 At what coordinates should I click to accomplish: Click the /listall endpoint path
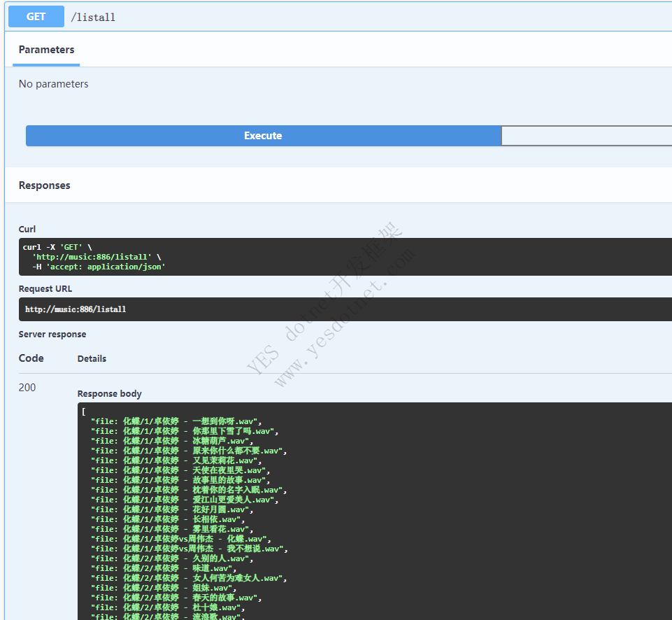pyautogui.click(x=93, y=17)
